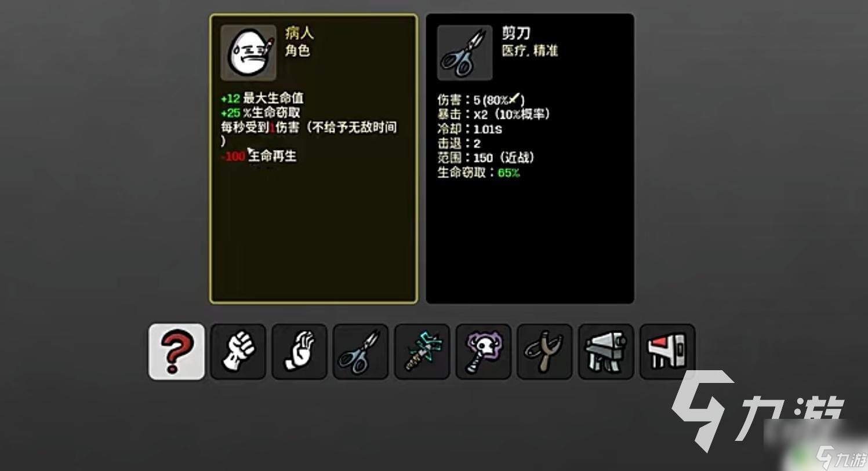Choose the gray Medical Gun weapon

tap(606, 352)
